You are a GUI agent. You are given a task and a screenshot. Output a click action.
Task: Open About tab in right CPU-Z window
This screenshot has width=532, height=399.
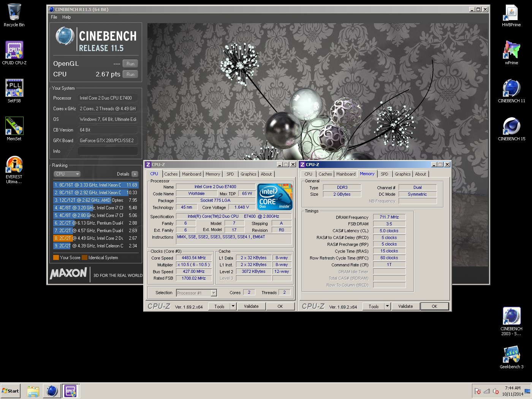421,174
